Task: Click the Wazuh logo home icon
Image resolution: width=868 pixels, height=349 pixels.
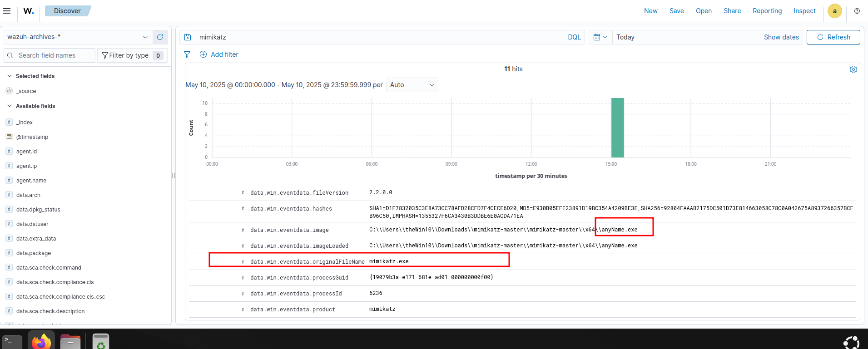Action: pyautogui.click(x=29, y=11)
